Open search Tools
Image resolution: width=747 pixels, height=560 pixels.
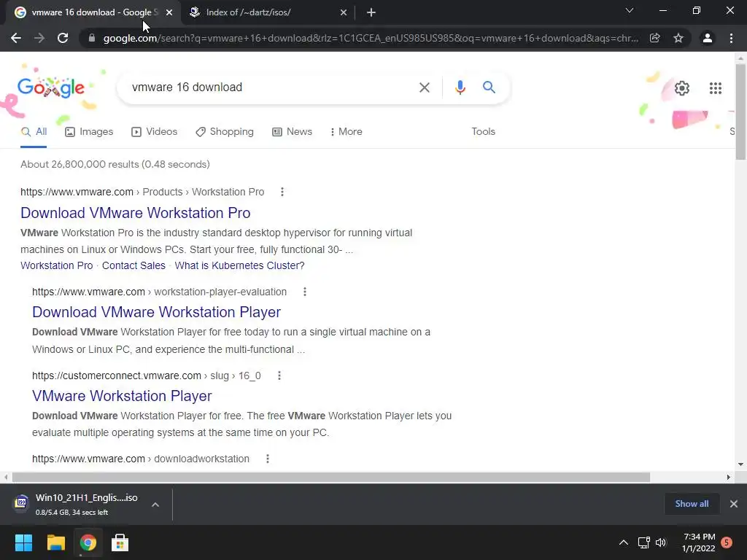point(483,132)
